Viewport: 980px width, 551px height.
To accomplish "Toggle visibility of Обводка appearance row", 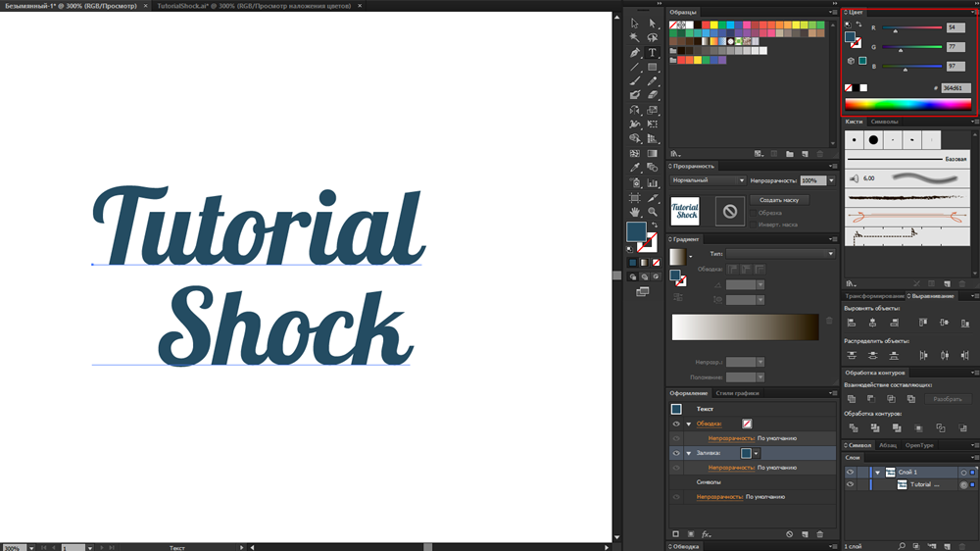I will (x=675, y=425).
